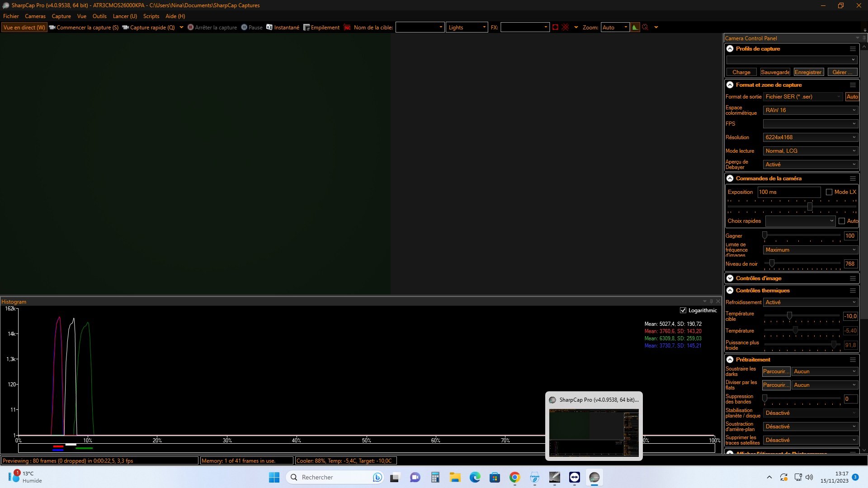The width and height of the screenshot is (868, 488).
Task: Click Parcourir for Diviser par les flats
Action: pos(776,385)
